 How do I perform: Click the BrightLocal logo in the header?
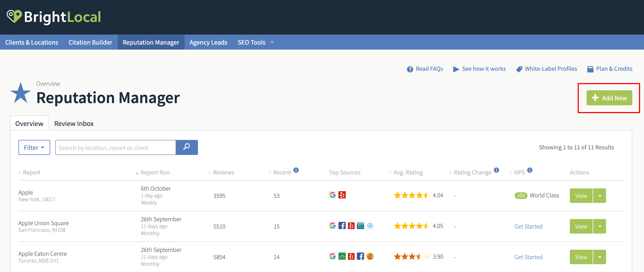54,17
